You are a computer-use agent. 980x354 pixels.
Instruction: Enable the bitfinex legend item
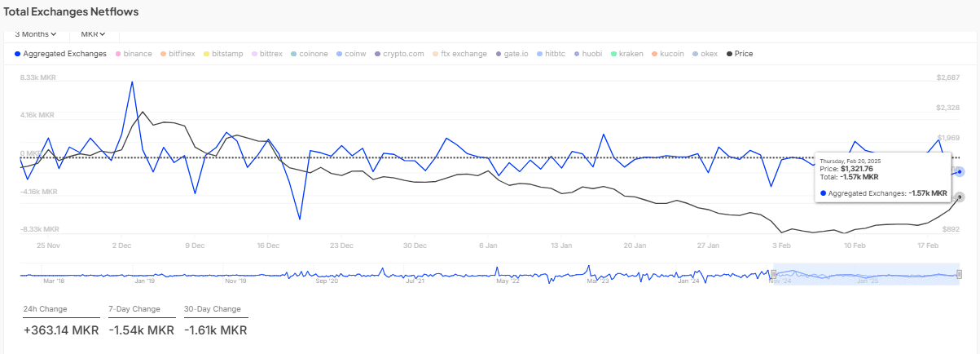click(181, 54)
